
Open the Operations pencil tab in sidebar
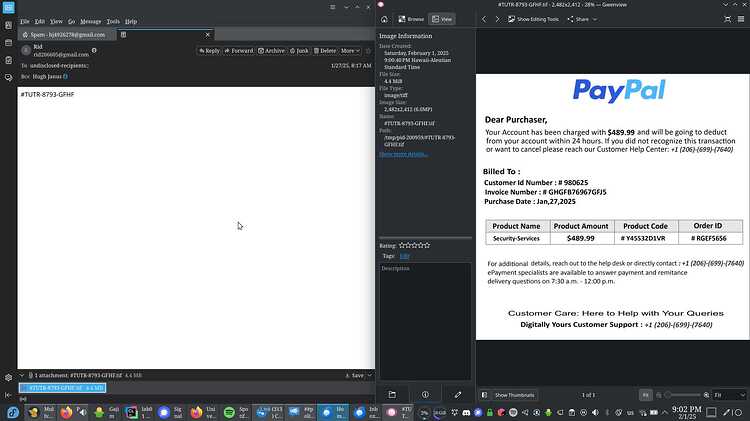coord(458,395)
